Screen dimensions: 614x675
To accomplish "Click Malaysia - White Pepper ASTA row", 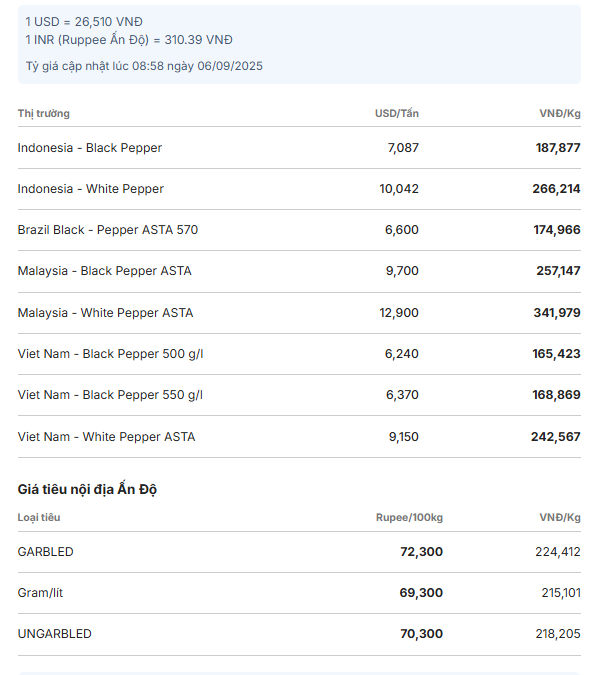I will click(x=299, y=313).
